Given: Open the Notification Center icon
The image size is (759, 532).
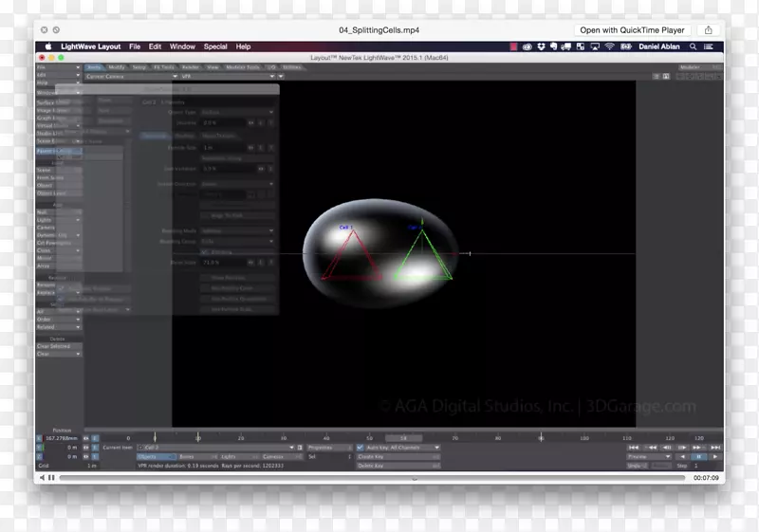Looking at the screenshot, I should tap(708, 46).
